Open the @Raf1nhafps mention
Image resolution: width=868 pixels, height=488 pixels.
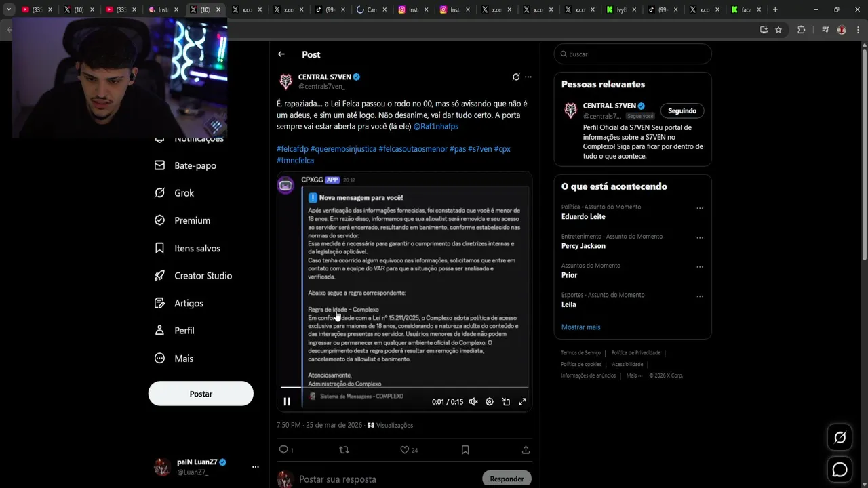[436, 127]
